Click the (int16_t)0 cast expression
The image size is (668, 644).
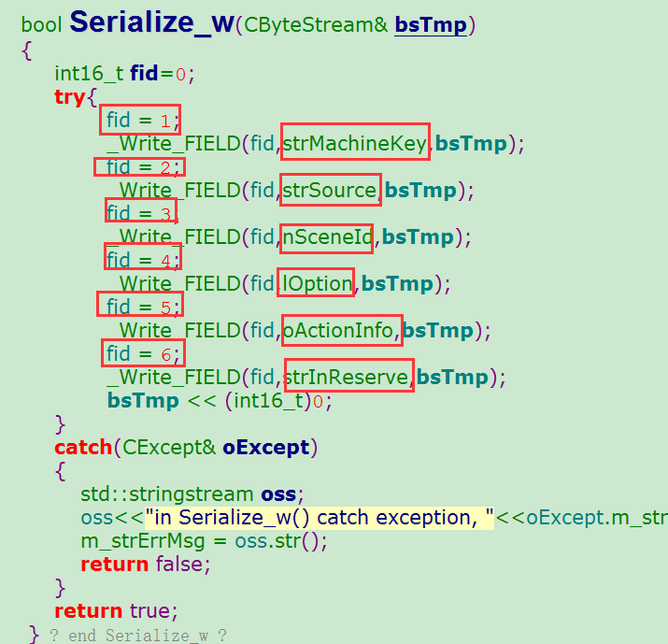coord(275,402)
